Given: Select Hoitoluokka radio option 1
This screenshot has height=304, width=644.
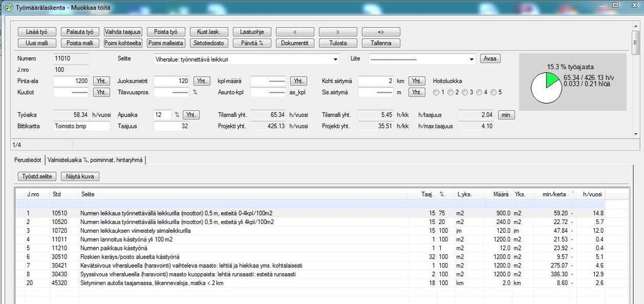Looking at the screenshot, I should [x=436, y=93].
